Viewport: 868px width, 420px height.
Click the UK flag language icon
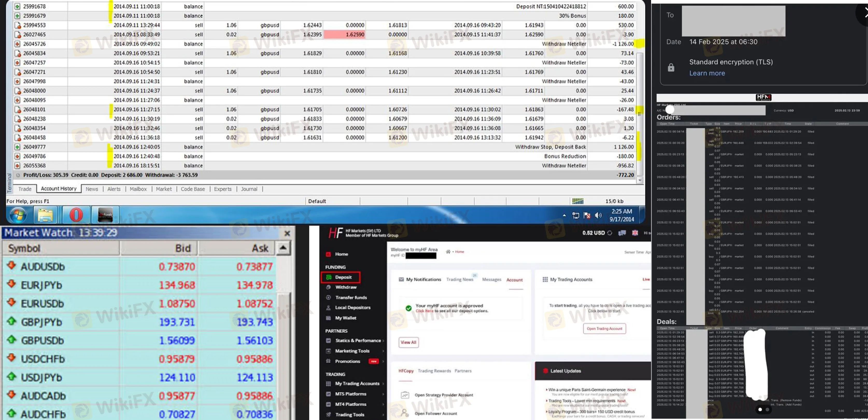click(x=635, y=233)
